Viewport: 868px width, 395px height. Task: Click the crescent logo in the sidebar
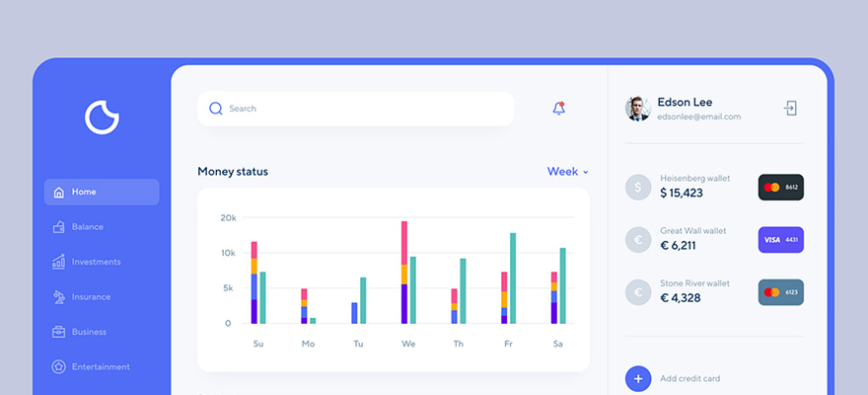click(x=102, y=117)
